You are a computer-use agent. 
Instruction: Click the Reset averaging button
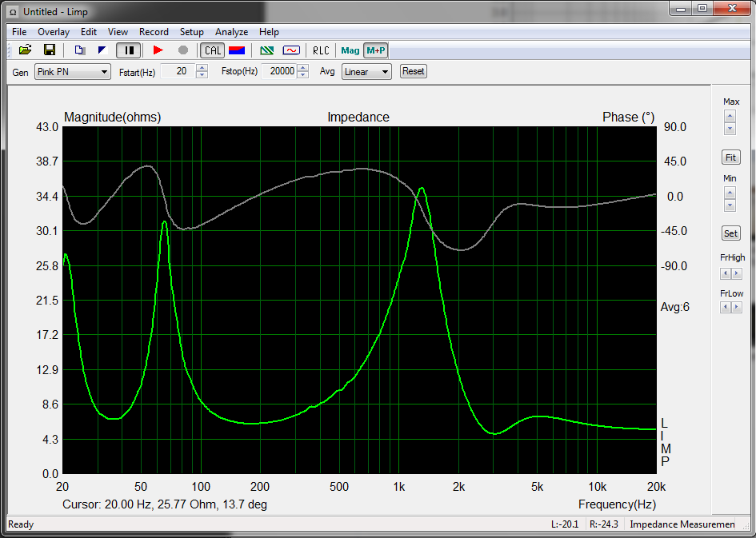(413, 71)
